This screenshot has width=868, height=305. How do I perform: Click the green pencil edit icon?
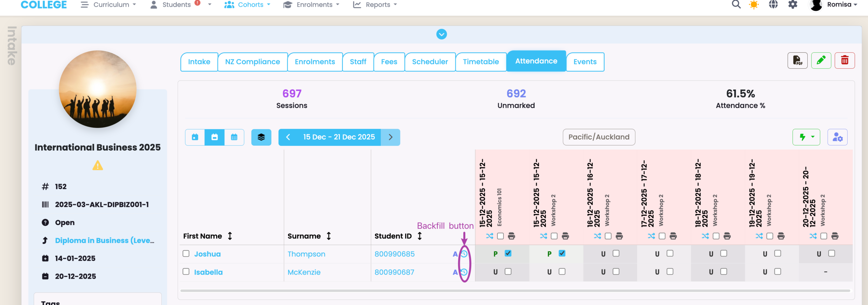[x=821, y=61]
